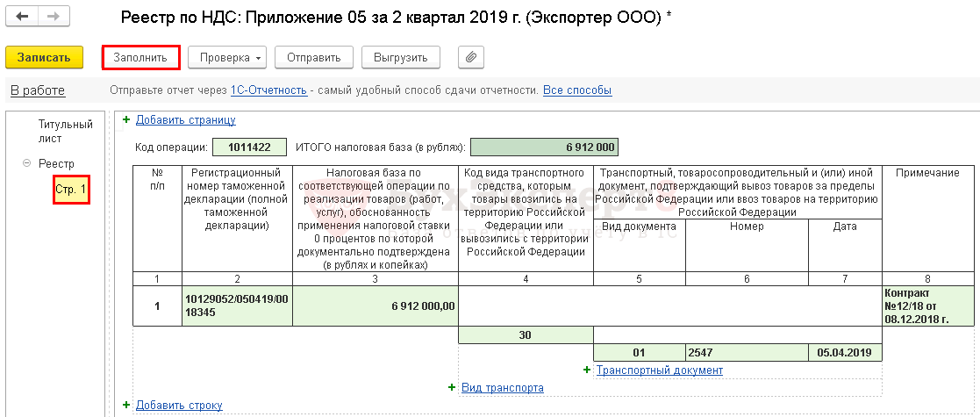
Task: Select page Стр. 1 in the tree
Action: click(70, 189)
